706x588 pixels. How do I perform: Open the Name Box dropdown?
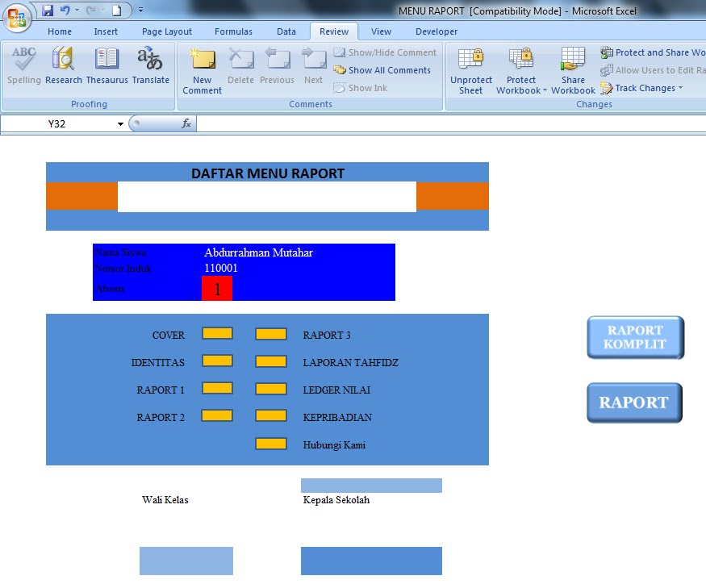tap(119, 123)
